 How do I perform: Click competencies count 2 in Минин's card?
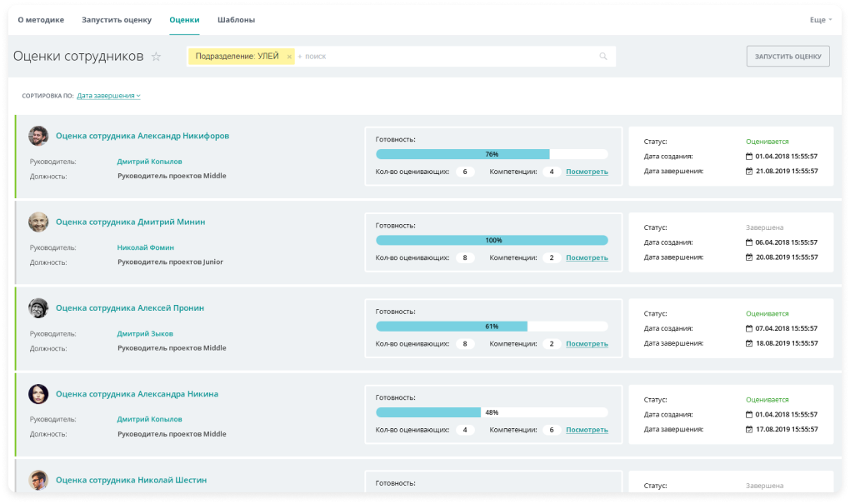[552, 258]
